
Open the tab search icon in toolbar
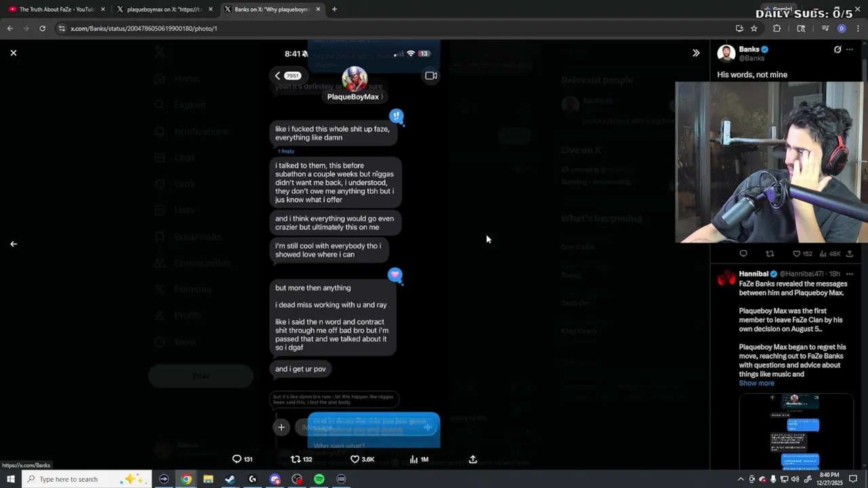[801, 28]
